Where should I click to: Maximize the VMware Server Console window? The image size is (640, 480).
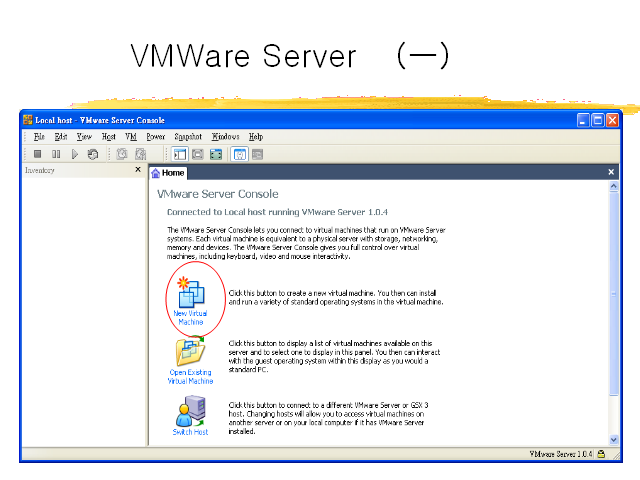click(x=598, y=120)
